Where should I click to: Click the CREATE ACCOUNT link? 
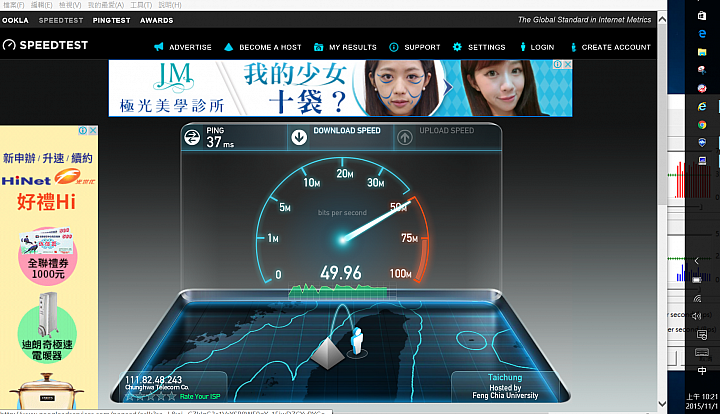point(616,47)
